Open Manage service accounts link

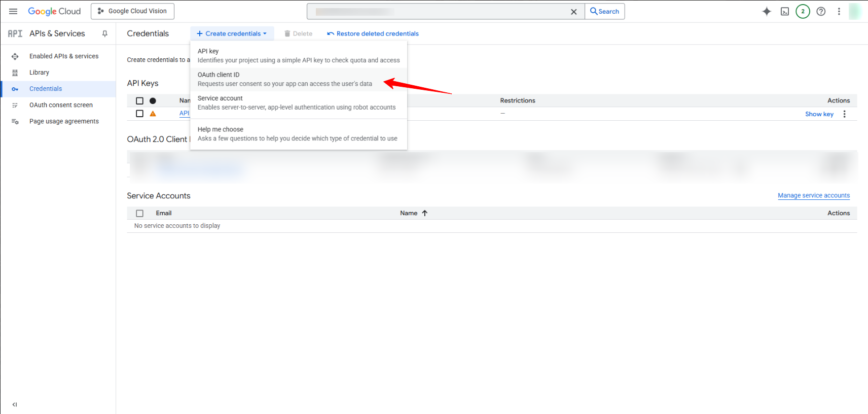[813, 195]
